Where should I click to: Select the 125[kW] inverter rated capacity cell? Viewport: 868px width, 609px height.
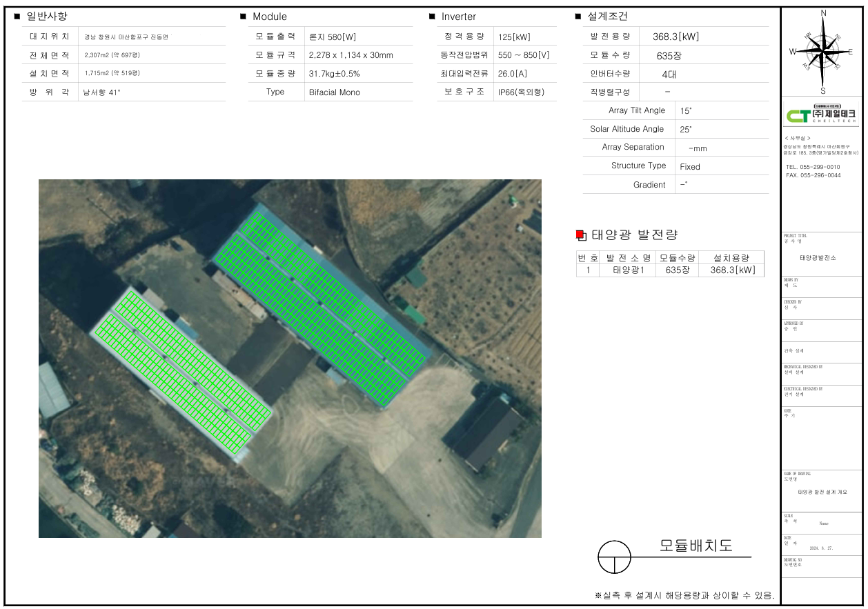click(x=514, y=37)
